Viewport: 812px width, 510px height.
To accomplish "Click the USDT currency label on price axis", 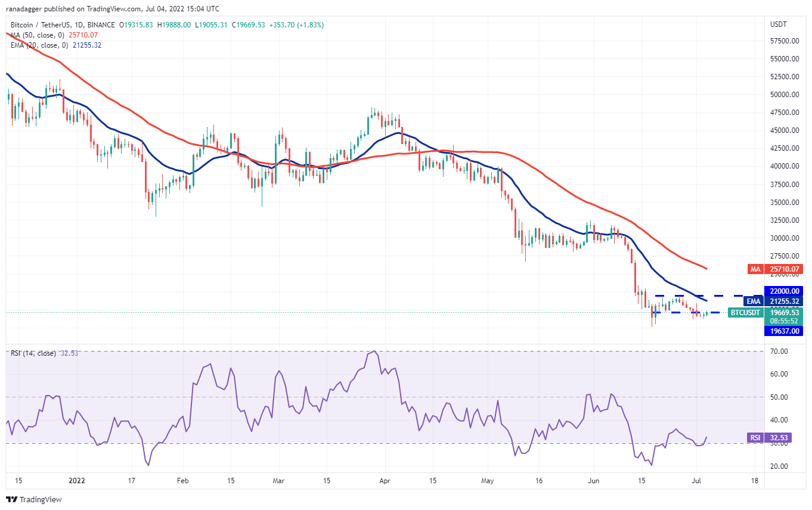I will coord(779,24).
